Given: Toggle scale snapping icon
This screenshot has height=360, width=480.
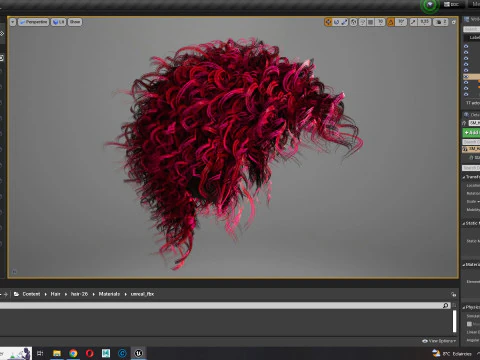Looking at the screenshot, I should [413, 22].
